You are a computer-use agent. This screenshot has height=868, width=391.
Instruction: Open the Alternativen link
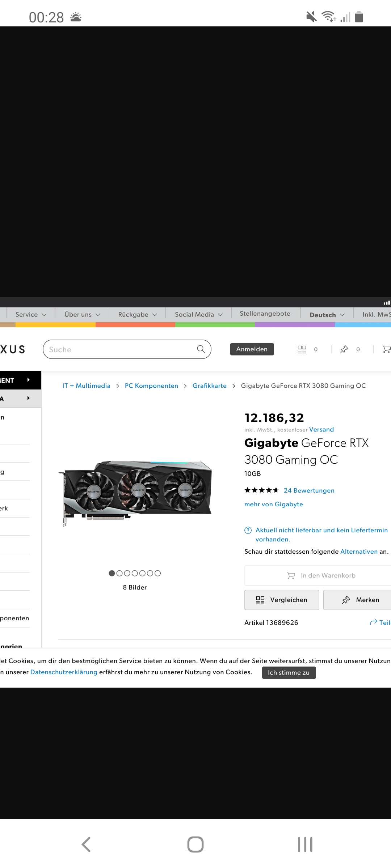(x=359, y=552)
